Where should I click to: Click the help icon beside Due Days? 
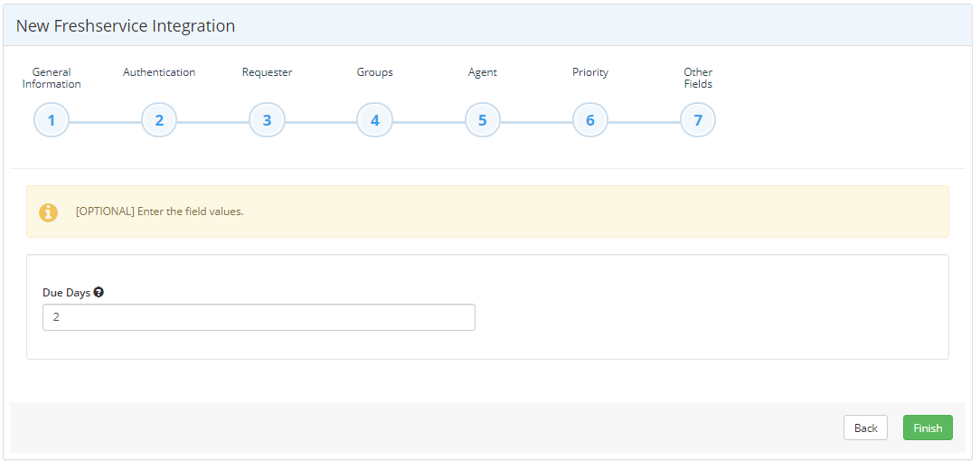click(99, 292)
